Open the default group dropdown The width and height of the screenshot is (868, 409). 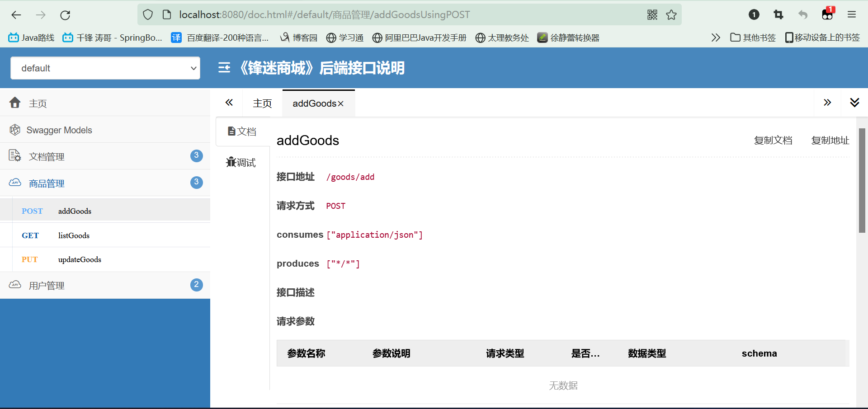click(x=105, y=68)
